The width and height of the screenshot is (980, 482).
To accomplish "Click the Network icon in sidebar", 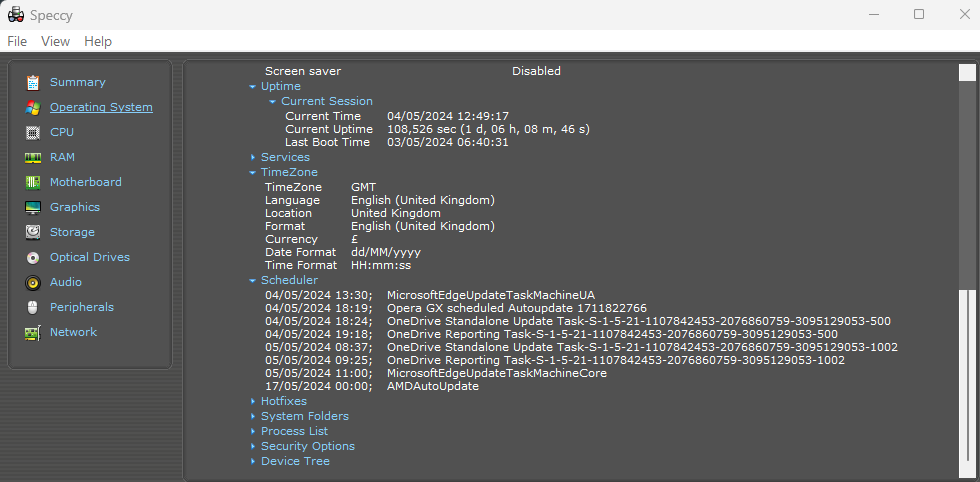I will [33, 332].
